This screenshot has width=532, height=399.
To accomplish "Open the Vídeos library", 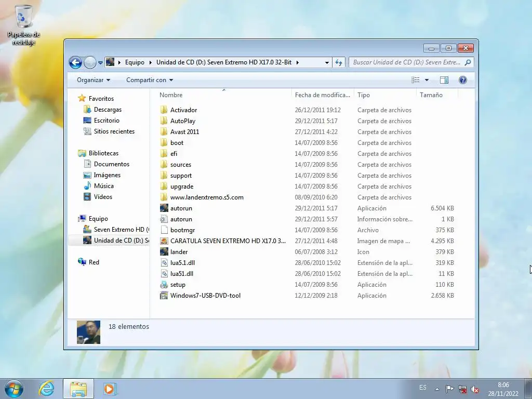I will (x=103, y=197).
